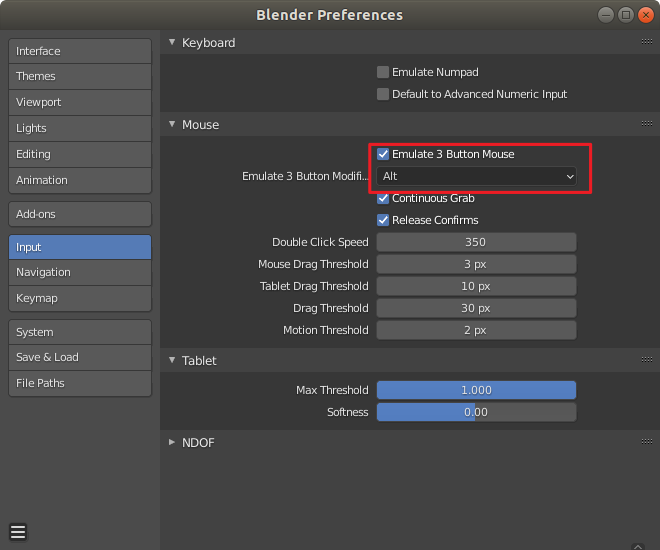
Task: Disable Continuous Grab checkbox
Action: [x=383, y=198]
